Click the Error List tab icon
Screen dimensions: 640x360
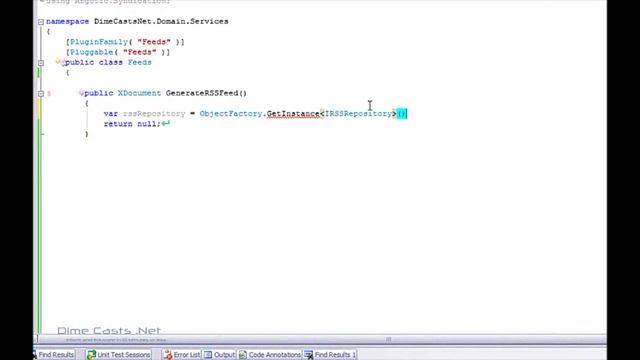(168, 355)
